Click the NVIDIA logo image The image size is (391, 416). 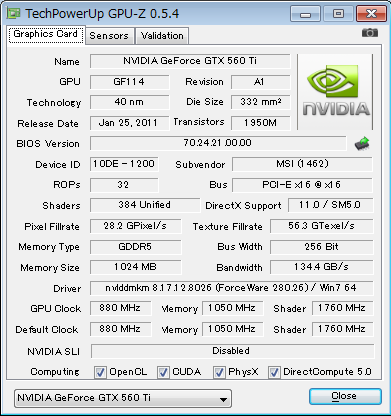coord(335,92)
